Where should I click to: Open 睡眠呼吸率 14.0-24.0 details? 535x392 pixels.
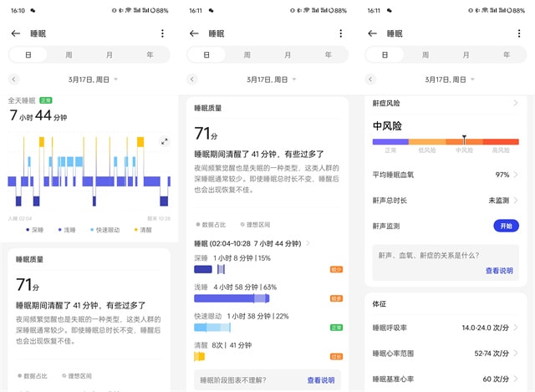coord(446,328)
